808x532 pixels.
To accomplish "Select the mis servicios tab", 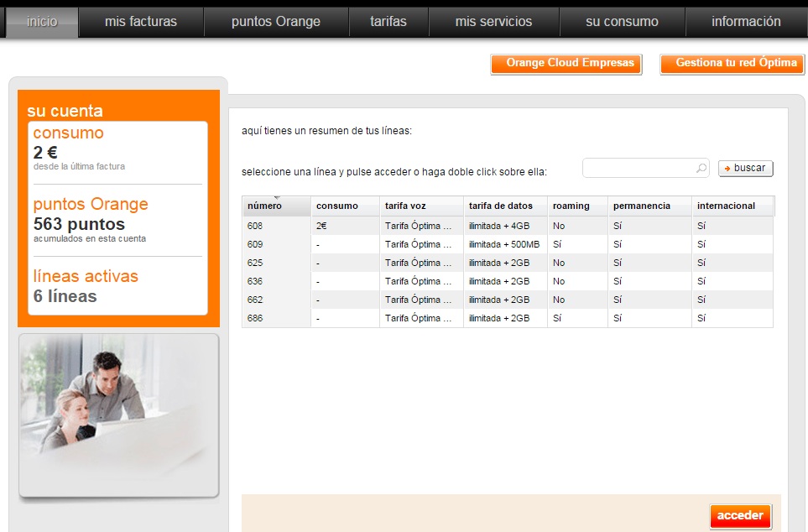I will pos(493,22).
